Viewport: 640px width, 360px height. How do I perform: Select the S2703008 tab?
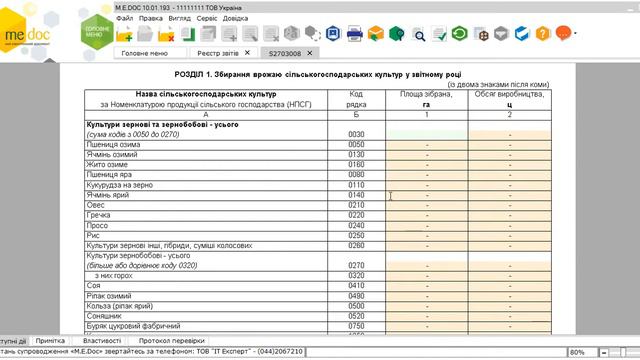click(x=285, y=53)
